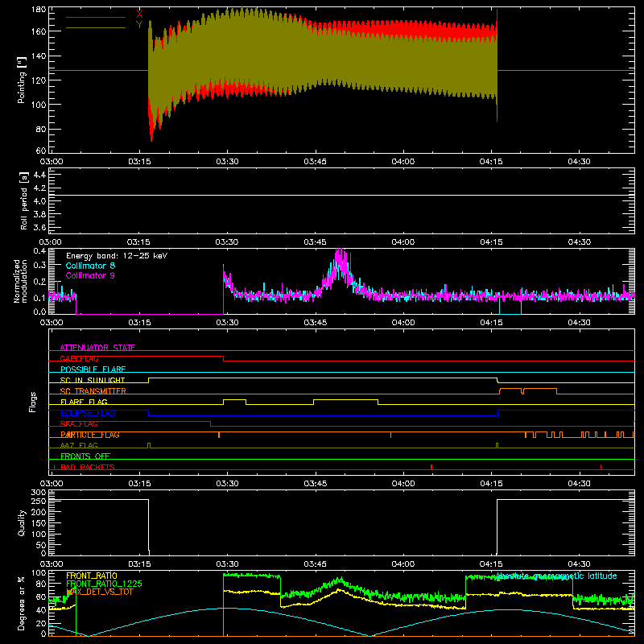This screenshot has width=644, height=644.
Task: Click the '03:30' tick under the Flags plot
Action: 227,484
